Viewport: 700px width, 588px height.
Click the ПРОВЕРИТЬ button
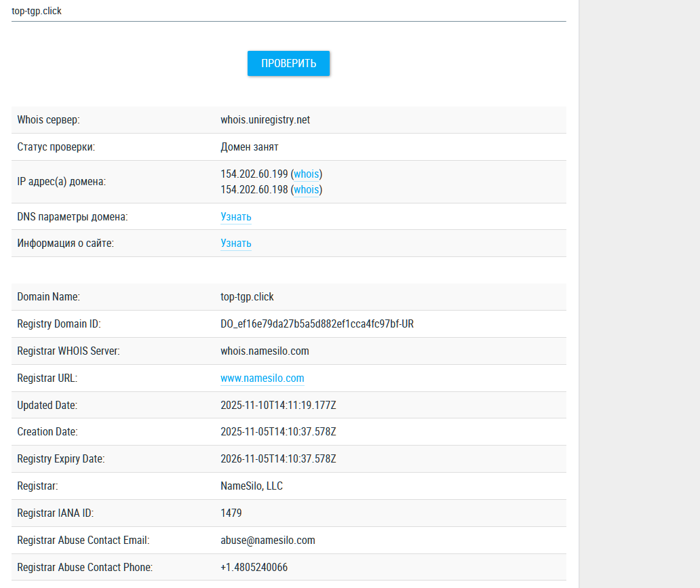pyautogui.click(x=288, y=63)
